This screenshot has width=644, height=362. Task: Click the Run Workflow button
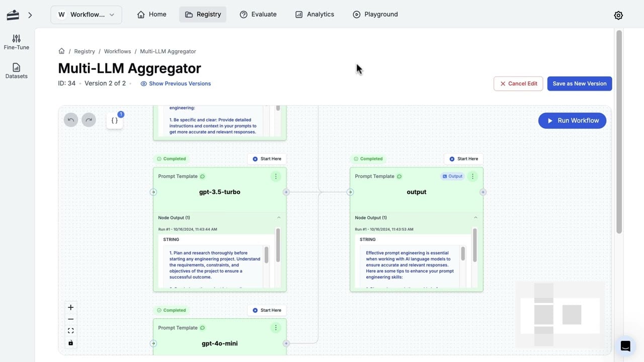tap(572, 121)
